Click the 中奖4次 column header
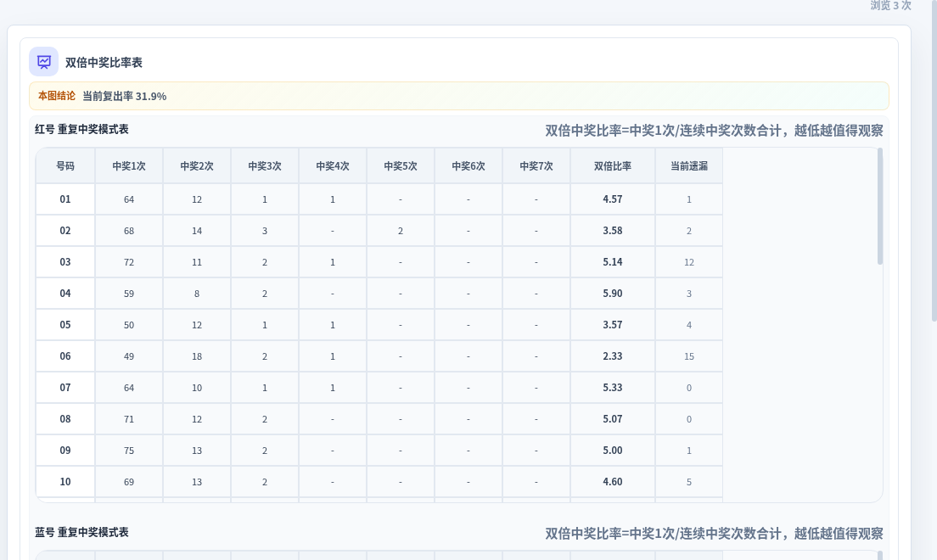This screenshot has width=937, height=560. 333,166
